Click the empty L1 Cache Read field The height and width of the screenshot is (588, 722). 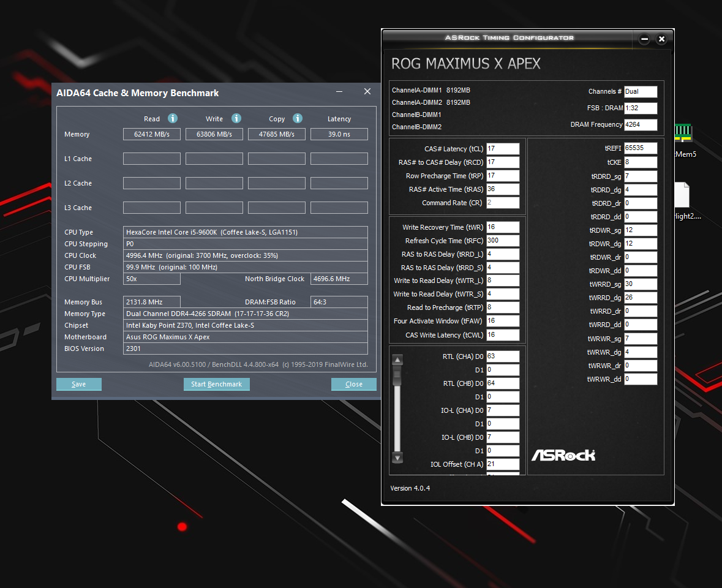[x=151, y=159]
